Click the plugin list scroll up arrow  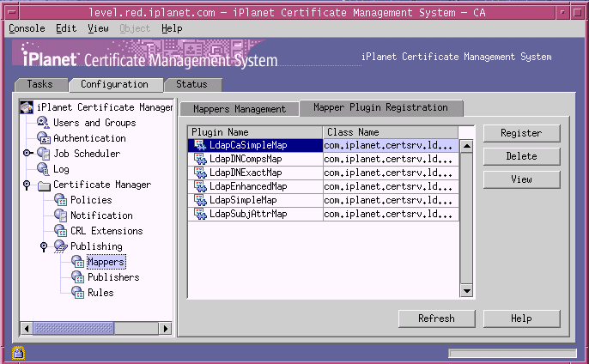[466, 146]
